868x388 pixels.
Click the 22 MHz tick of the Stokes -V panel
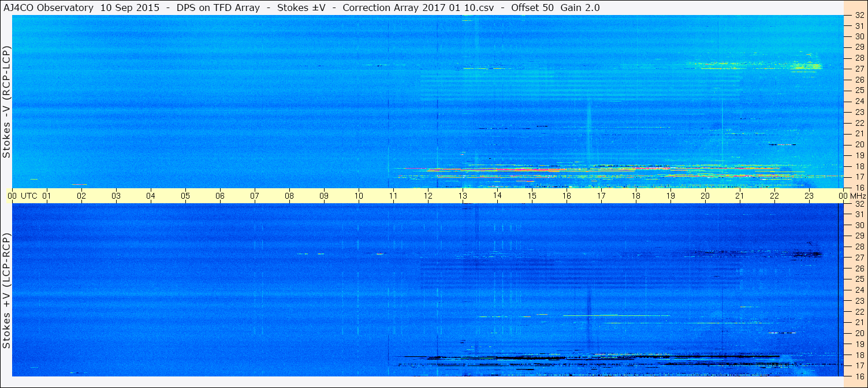click(x=859, y=122)
